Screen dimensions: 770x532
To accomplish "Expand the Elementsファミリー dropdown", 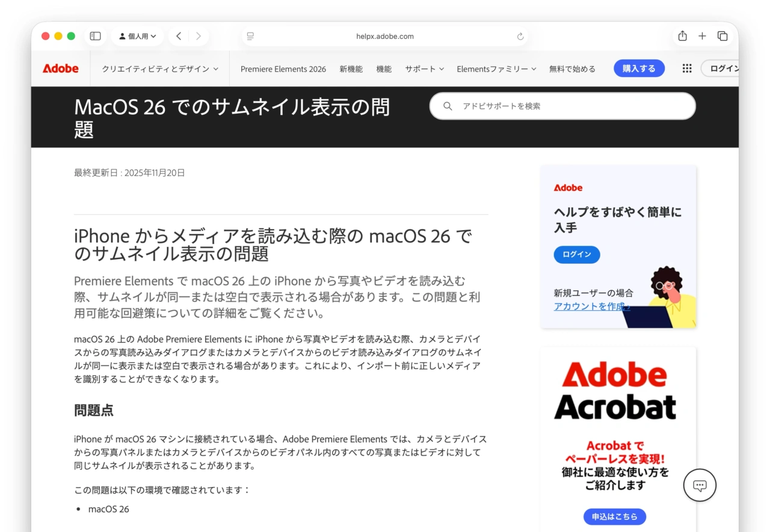I will 496,69.
